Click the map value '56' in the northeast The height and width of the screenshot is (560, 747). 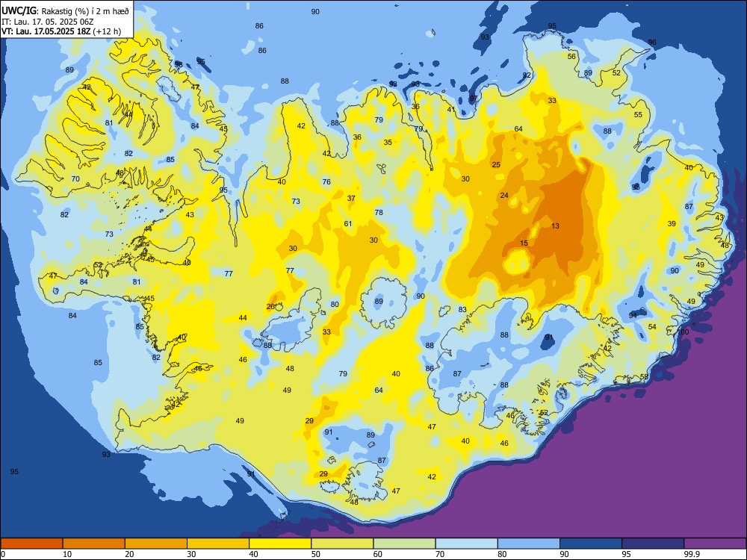point(571,56)
